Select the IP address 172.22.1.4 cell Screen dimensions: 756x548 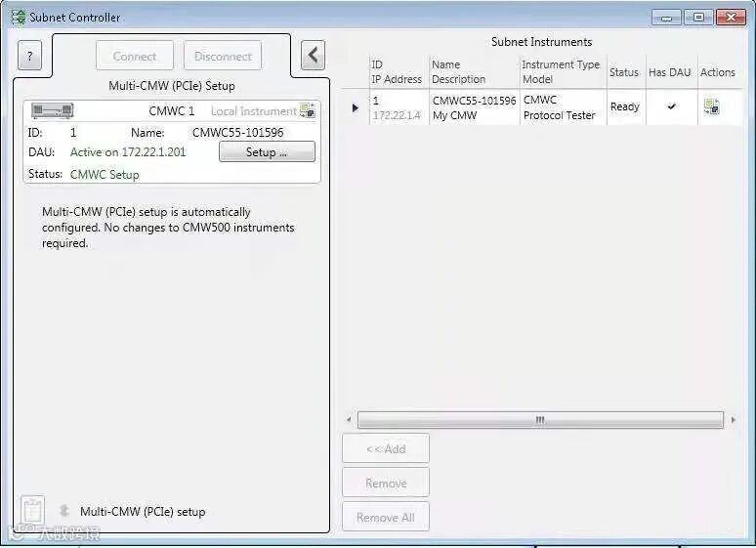pos(397,115)
